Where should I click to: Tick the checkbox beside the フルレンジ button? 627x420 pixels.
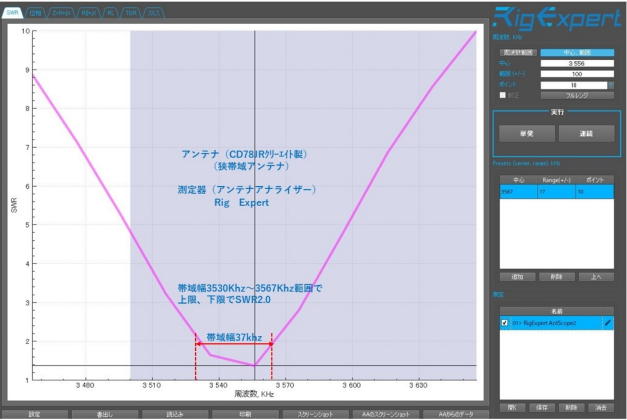click(501, 95)
